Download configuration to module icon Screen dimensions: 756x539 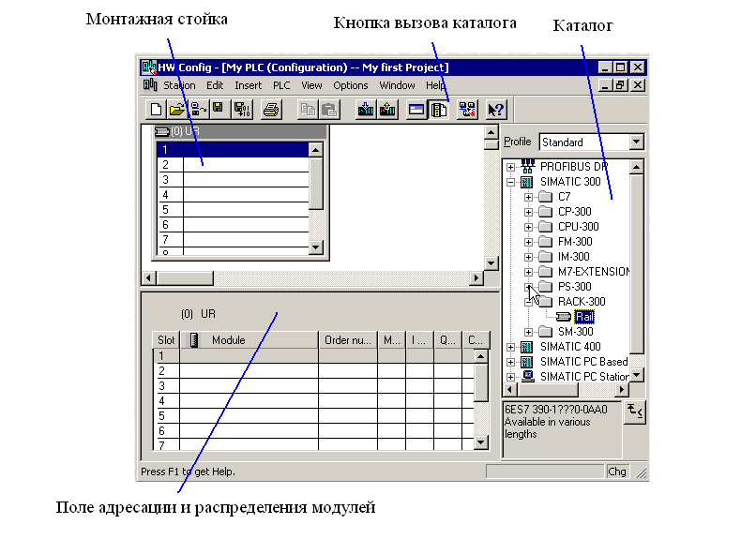pos(366,110)
